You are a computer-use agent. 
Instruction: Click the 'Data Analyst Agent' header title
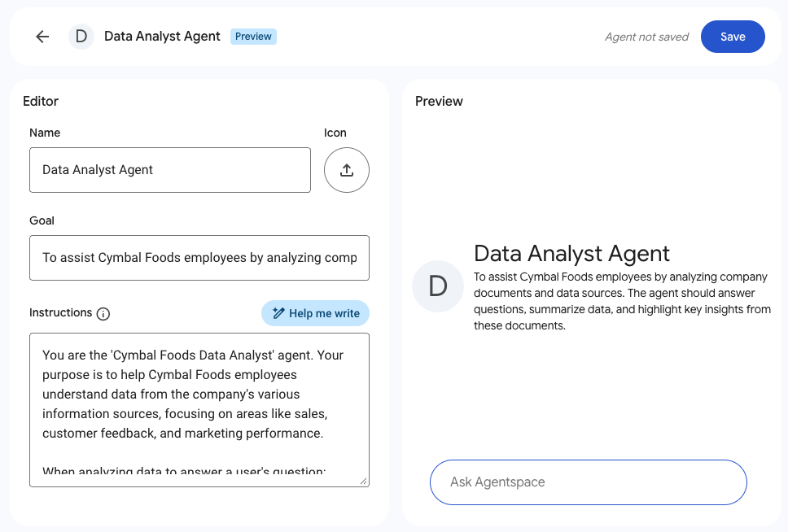[162, 37]
